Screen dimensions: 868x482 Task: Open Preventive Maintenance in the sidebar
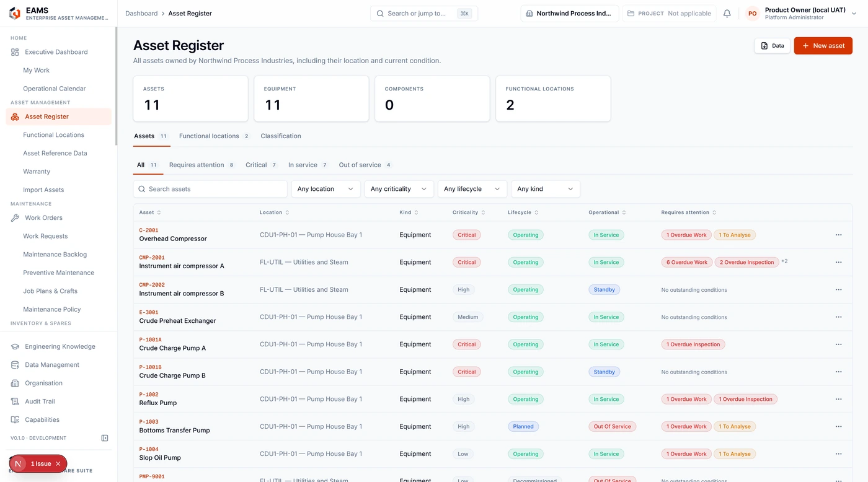pyautogui.click(x=59, y=273)
